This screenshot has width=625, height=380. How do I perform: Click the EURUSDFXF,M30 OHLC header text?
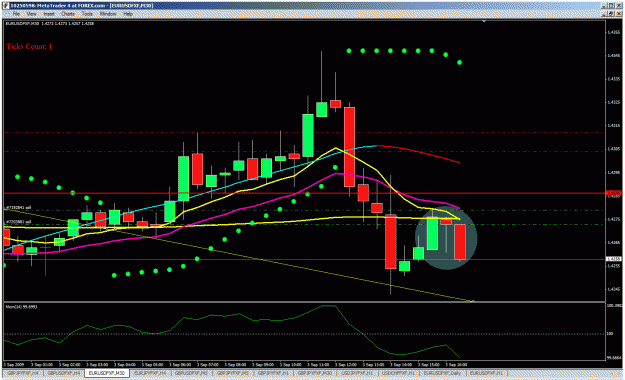pyautogui.click(x=50, y=24)
